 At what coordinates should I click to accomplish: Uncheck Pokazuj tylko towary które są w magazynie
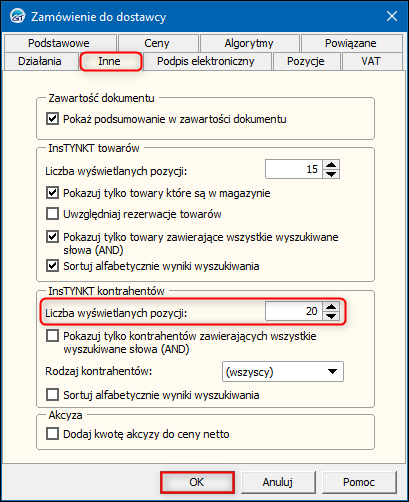point(52,193)
